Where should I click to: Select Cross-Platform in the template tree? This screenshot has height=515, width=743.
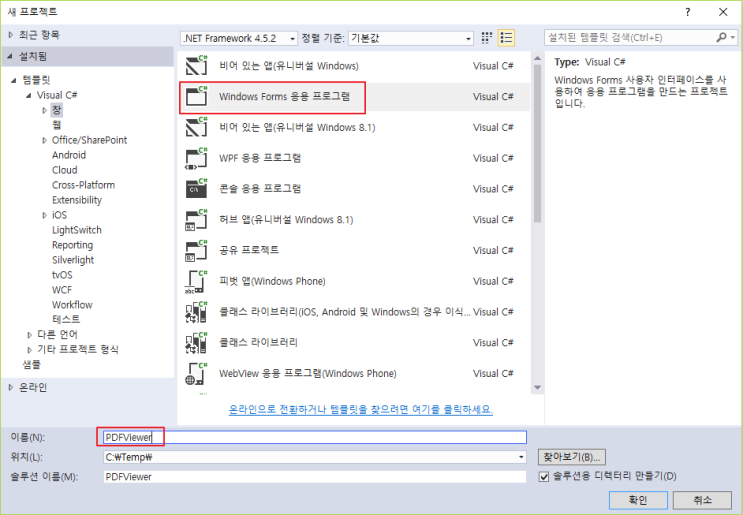point(83,185)
